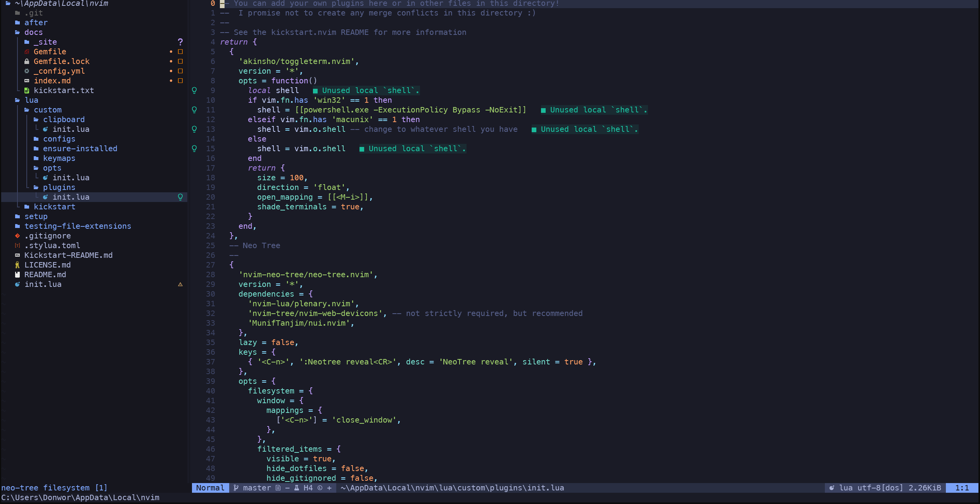The width and height of the screenshot is (980, 504).
Task: Click the Markdown icon next to index.md
Action: [x=27, y=81]
